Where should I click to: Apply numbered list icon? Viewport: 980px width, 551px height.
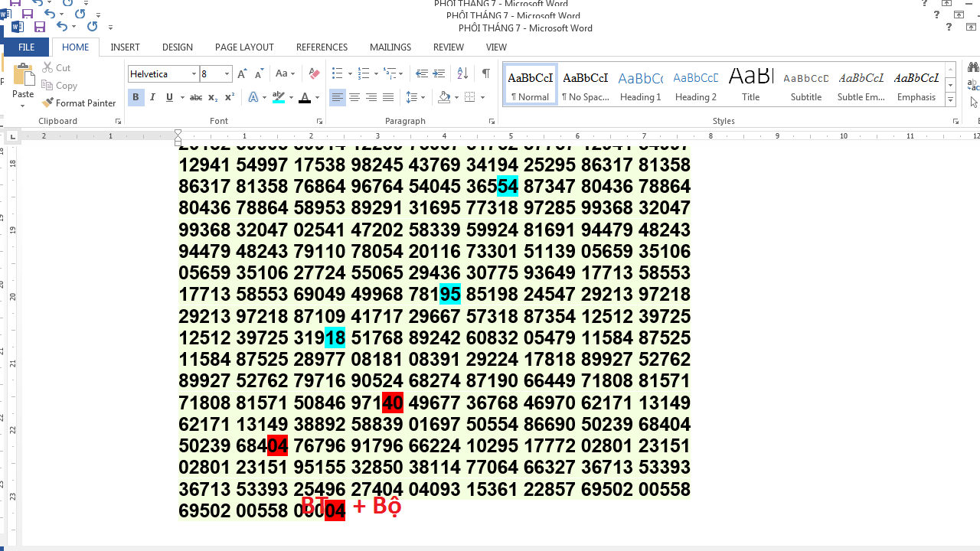(x=363, y=74)
